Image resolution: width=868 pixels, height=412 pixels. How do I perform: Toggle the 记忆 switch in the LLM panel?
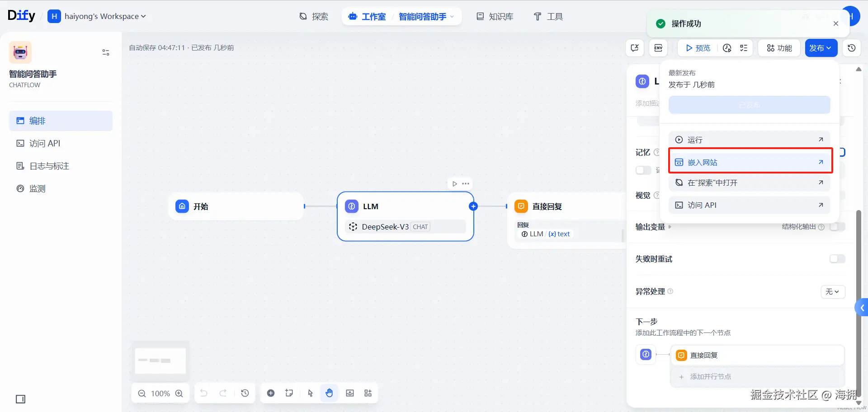pos(642,170)
